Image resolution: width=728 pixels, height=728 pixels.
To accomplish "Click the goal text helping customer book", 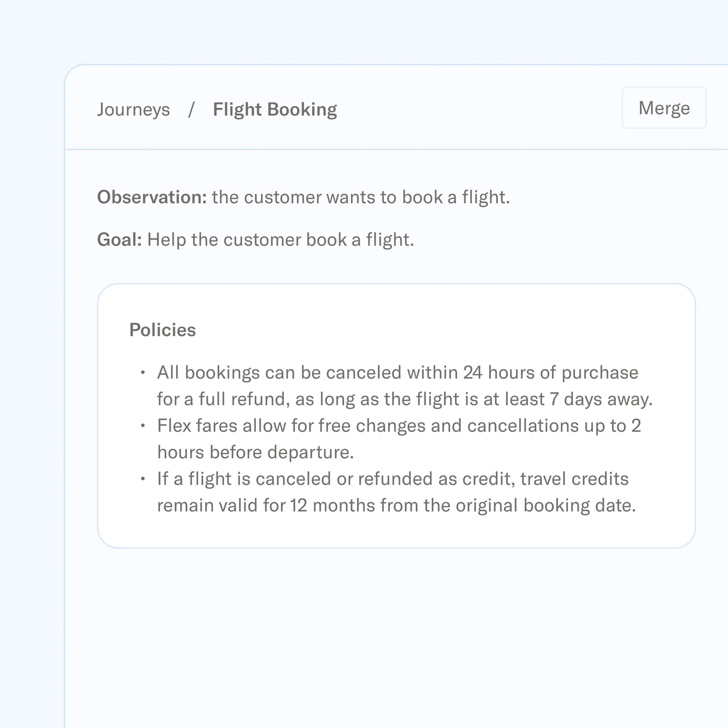I will [280, 239].
